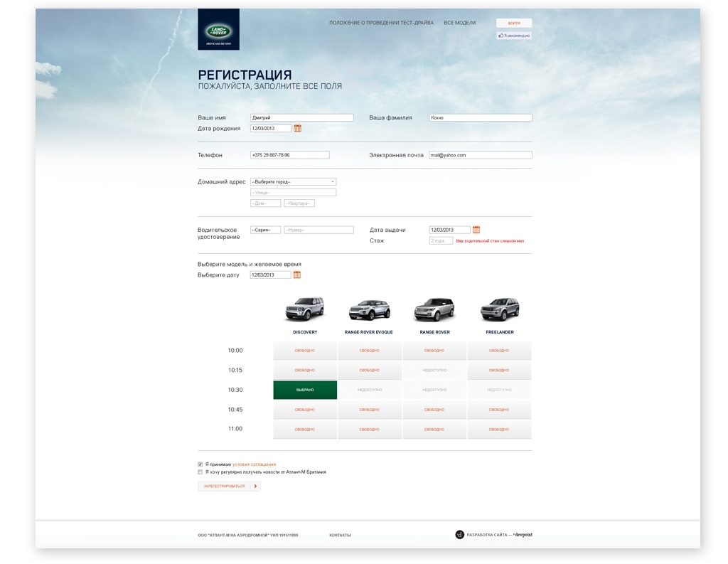
Task: Book Range Rover Evoque at 10:15
Action: pyautogui.click(x=370, y=371)
